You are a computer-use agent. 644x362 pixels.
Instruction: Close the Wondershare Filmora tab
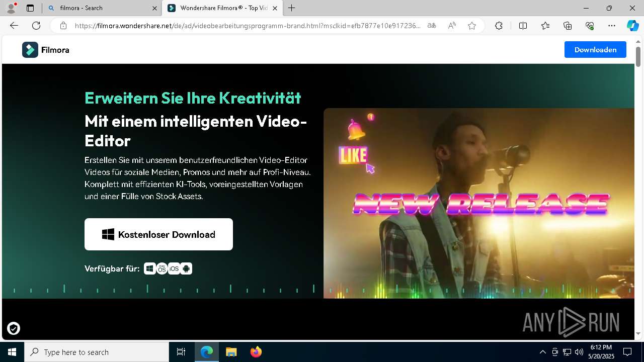(x=275, y=8)
